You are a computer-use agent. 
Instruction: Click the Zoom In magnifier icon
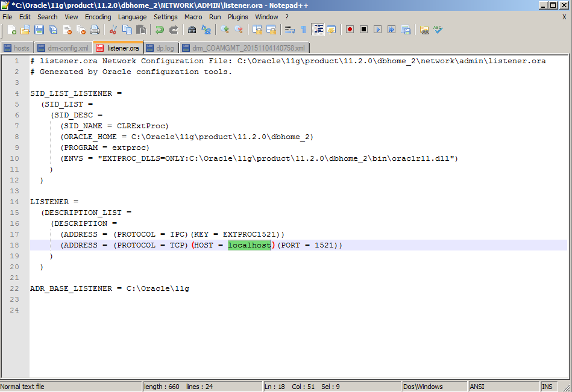(x=225, y=30)
